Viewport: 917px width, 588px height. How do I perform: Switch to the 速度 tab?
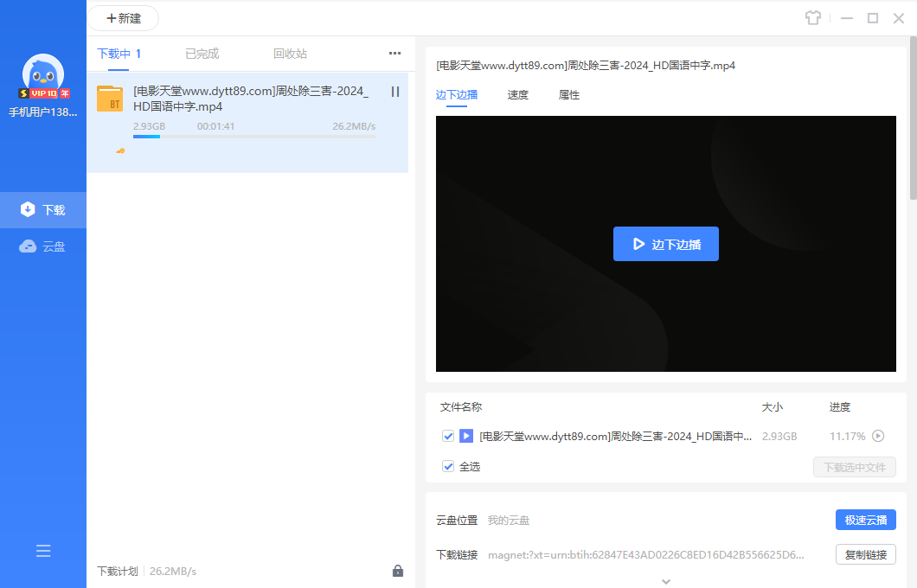tap(517, 95)
